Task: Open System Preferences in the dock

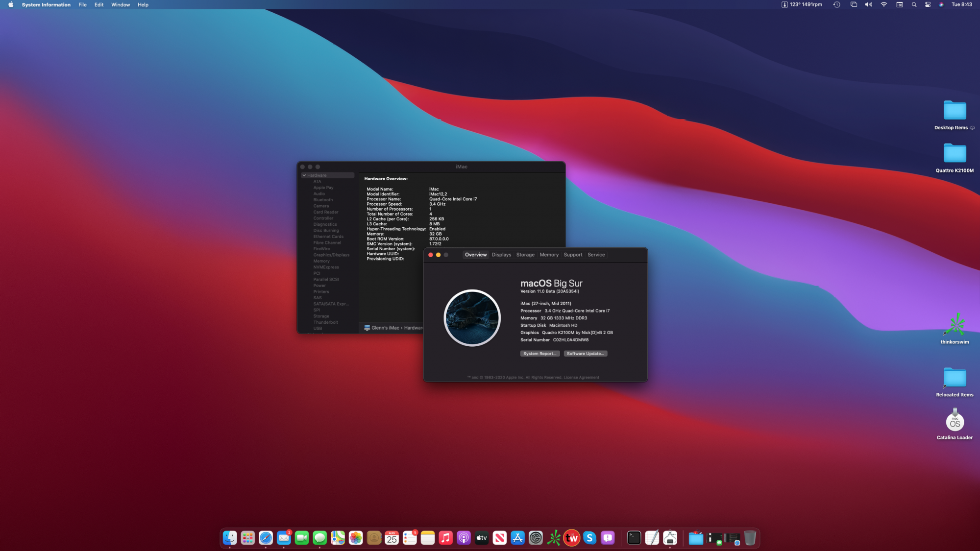Action: [x=536, y=538]
